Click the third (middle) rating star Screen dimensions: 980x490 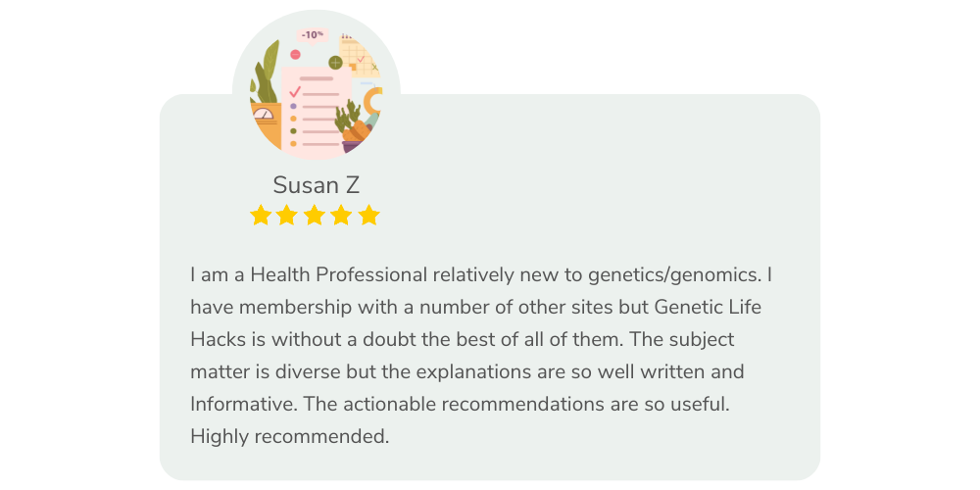(x=315, y=215)
